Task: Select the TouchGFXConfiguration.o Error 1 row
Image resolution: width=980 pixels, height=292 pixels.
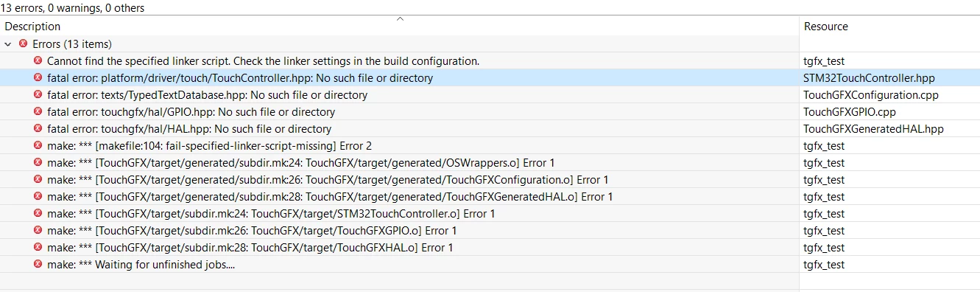Action: 490,180
